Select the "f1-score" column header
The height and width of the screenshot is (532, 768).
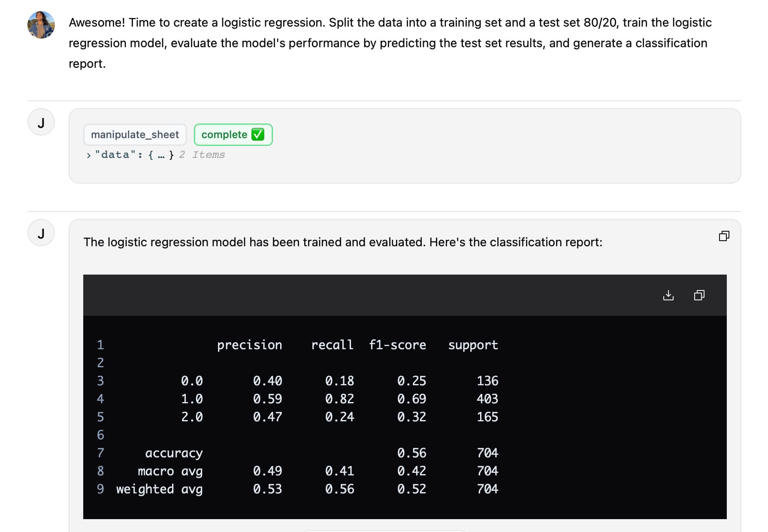pos(397,345)
